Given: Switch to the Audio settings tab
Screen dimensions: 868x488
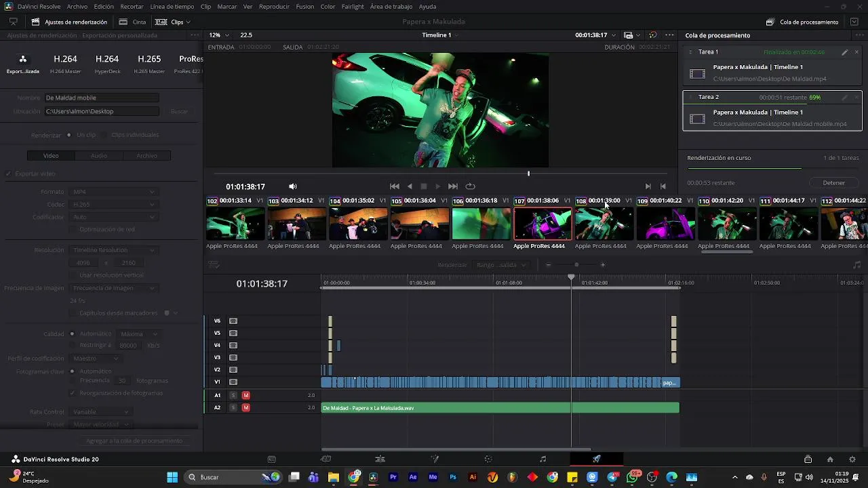Looking at the screenshot, I should coord(99,156).
